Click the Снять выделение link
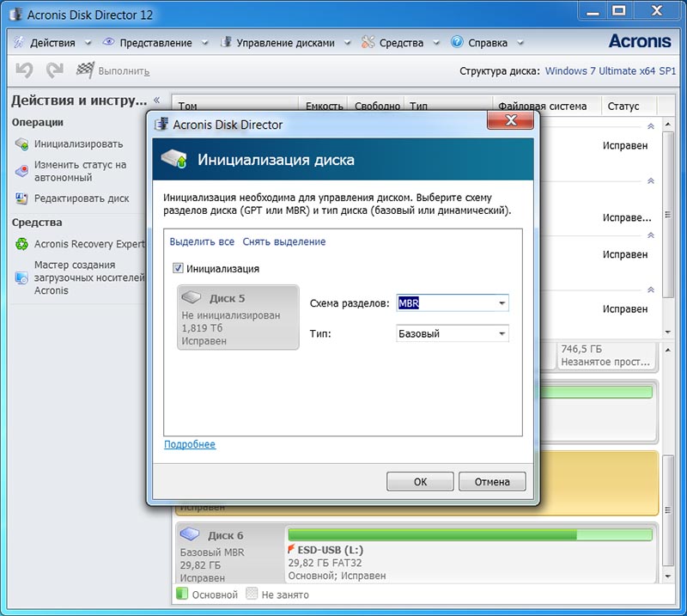687x616 pixels. coord(284,241)
